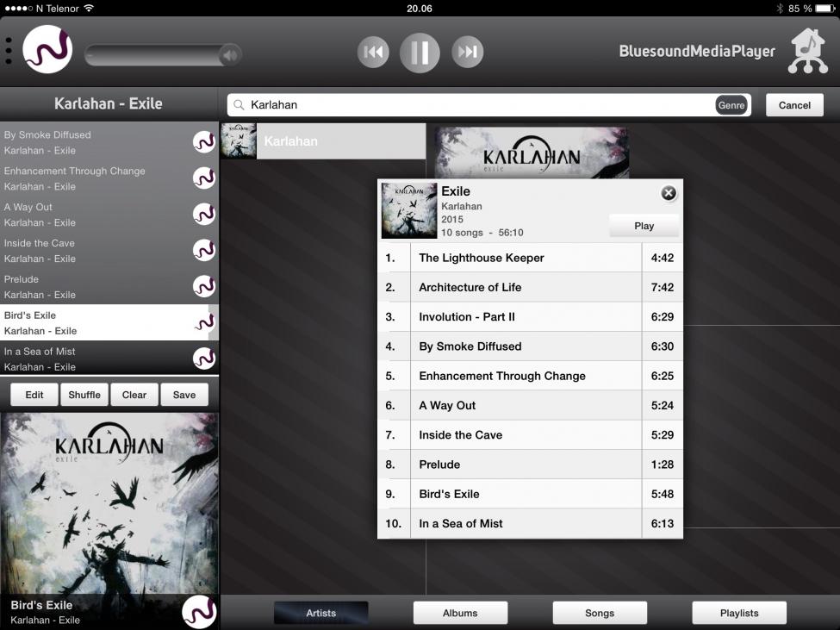Tap source icon beside queue Inside the Cave
Screen dimensions: 840x630
point(204,250)
